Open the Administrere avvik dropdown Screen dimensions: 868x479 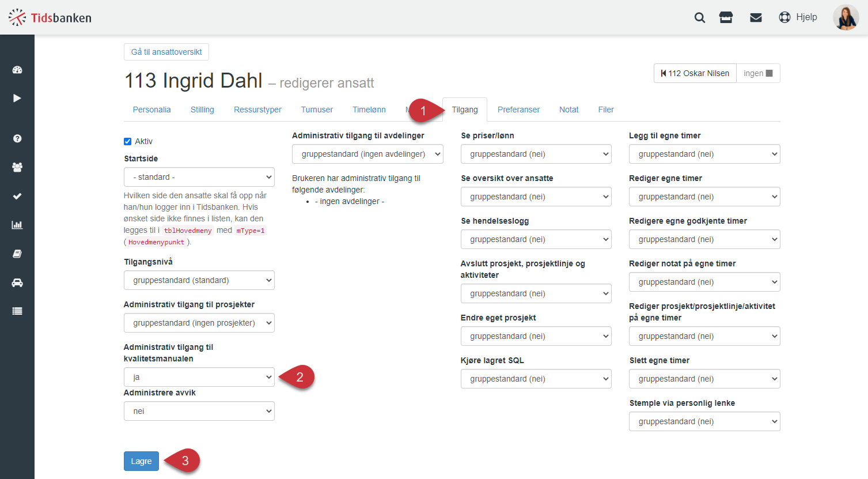tap(199, 411)
